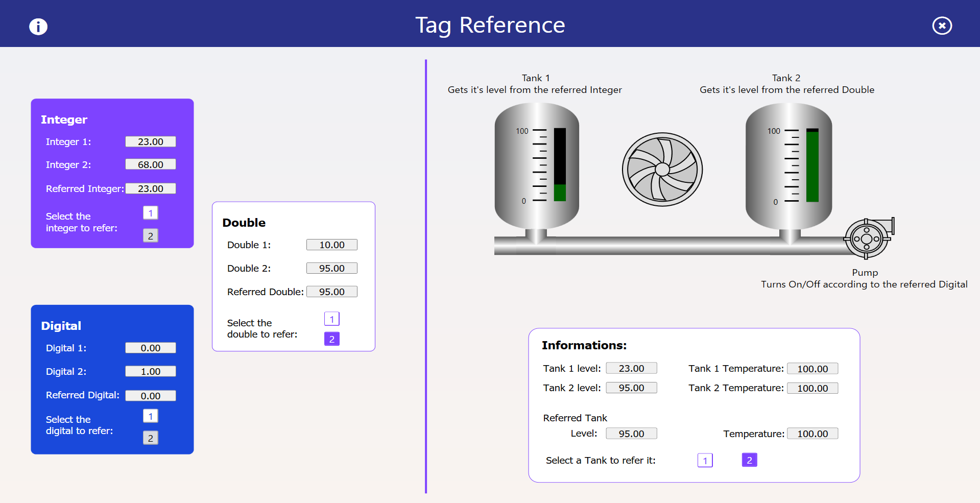Click the Integer 1 value field
Viewport: 980px width, 503px height.
pos(151,141)
